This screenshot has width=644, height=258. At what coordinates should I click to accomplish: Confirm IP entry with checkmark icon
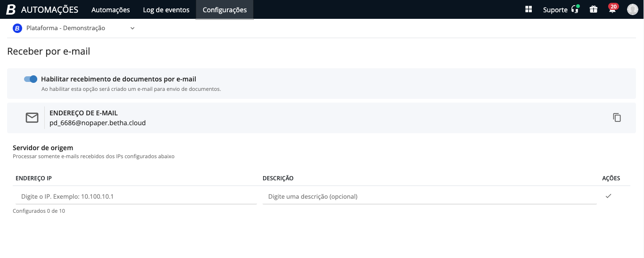pos(608,196)
